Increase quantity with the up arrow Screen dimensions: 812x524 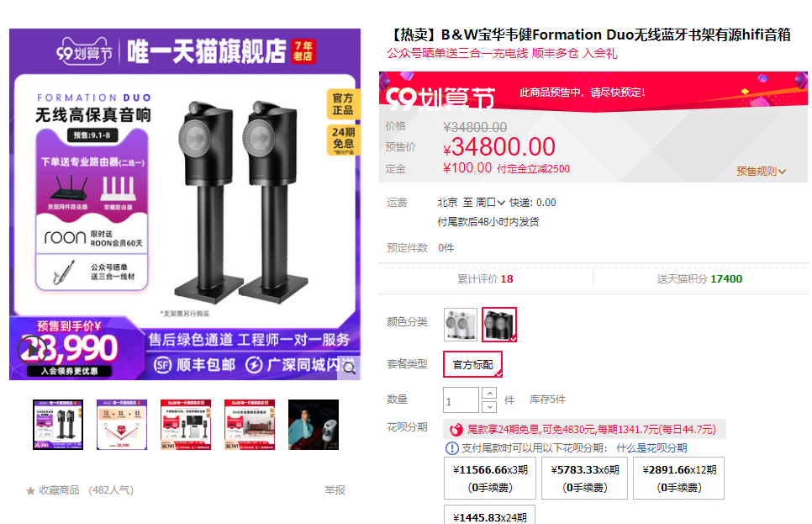click(x=489, y=393)
